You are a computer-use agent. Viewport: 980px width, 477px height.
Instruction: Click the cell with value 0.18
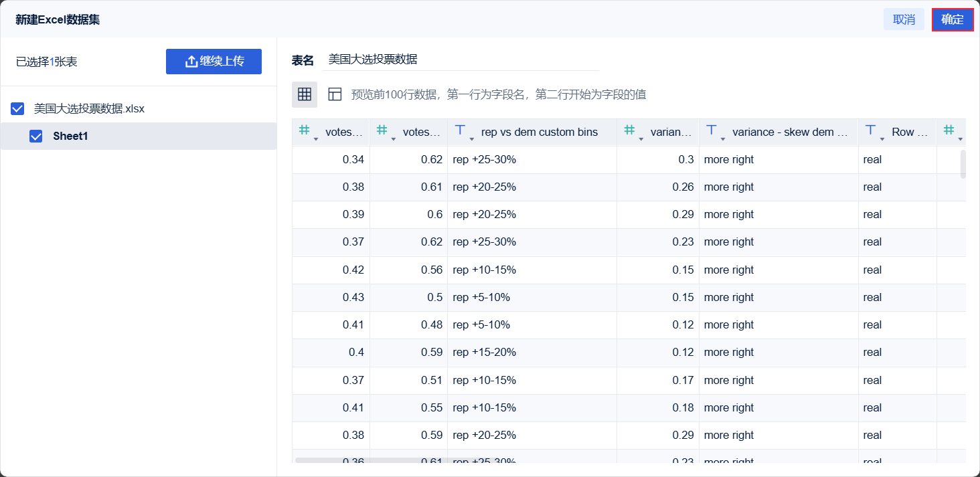[x=658, y=408]
